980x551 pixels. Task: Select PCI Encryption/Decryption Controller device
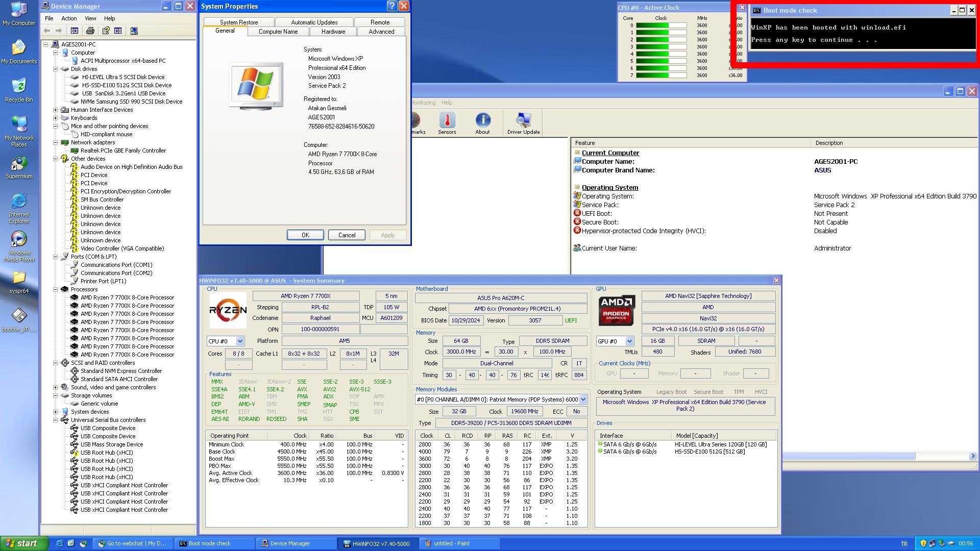click(x=126, y=191)
